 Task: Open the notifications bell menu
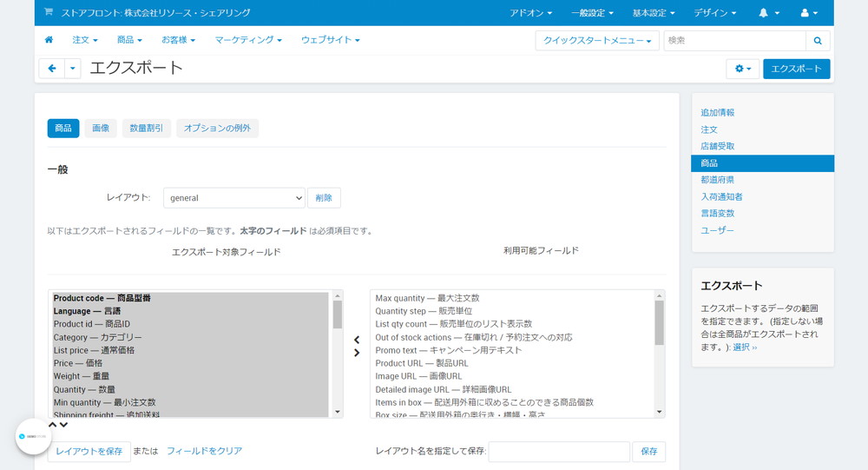pos(768,13)
